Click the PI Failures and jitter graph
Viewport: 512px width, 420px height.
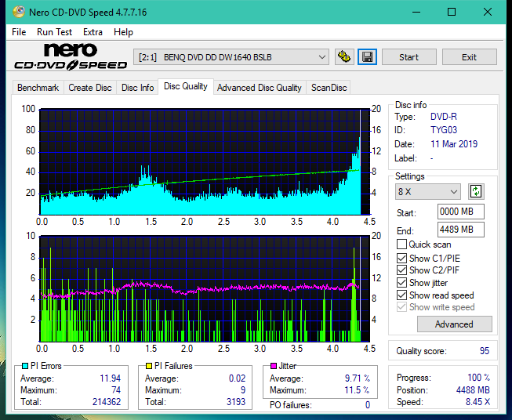coord(205,288)
